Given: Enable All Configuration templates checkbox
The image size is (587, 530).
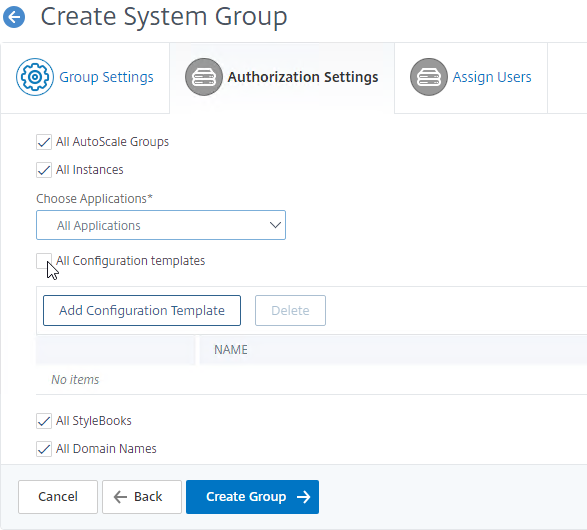Looking at the screenshot, I should point(44,261).
